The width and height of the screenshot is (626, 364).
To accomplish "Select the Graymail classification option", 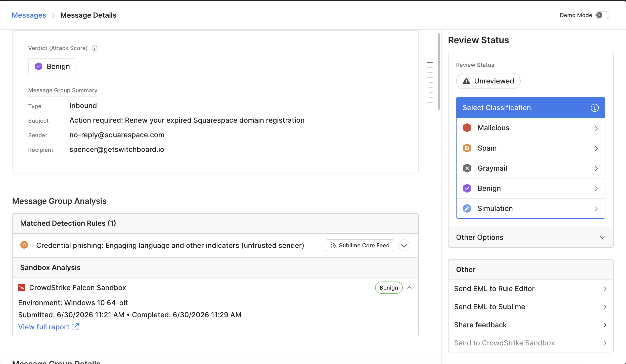I will click(x=530, y=168).
